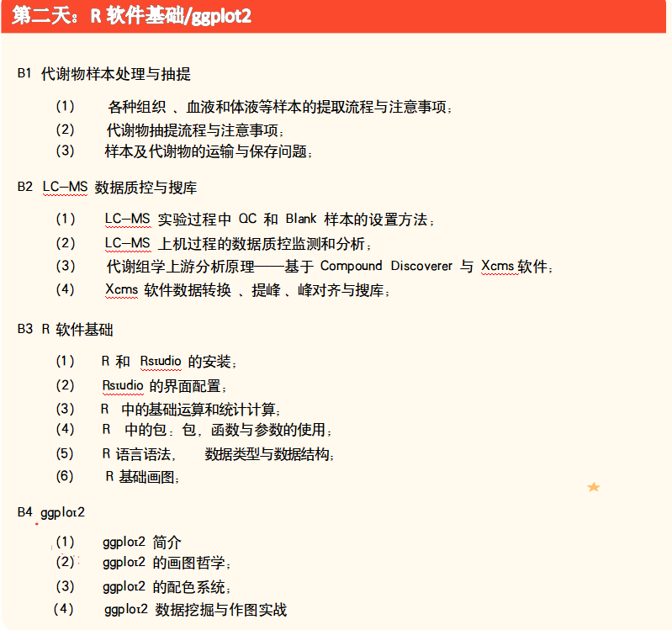Select line '各种组织、血液和体液等样本的提取流程与注意事项'
Viewport: 672px width, 630px height.
(280, 107)
